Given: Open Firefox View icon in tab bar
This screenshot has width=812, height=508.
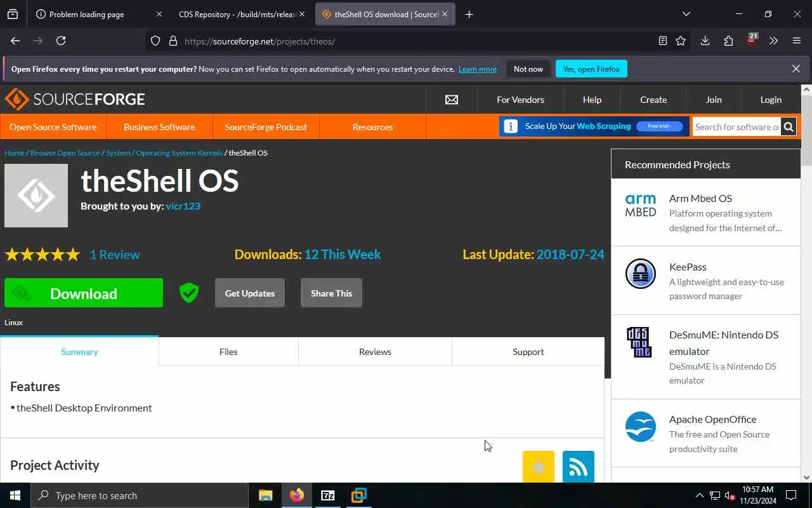Looking at the screenshot, I should point(13,14).
